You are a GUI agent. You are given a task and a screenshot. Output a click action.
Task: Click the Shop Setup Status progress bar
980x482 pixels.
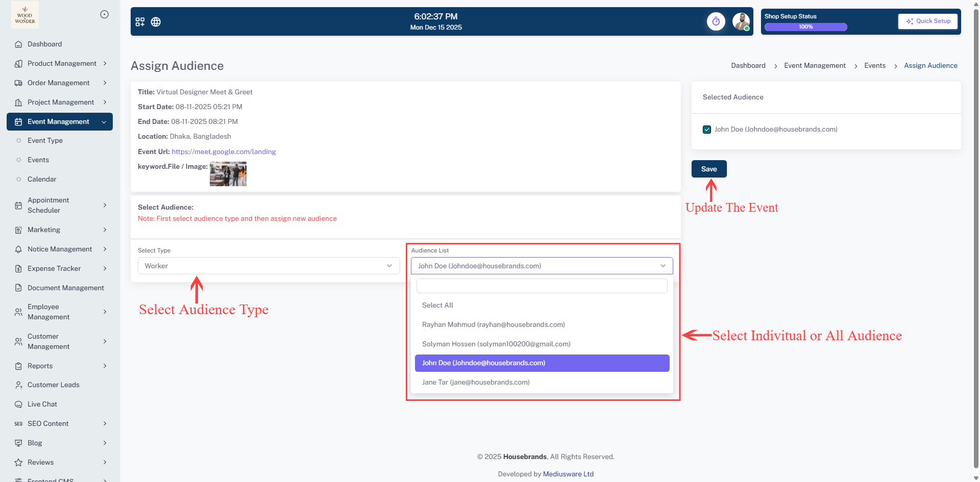805,27
